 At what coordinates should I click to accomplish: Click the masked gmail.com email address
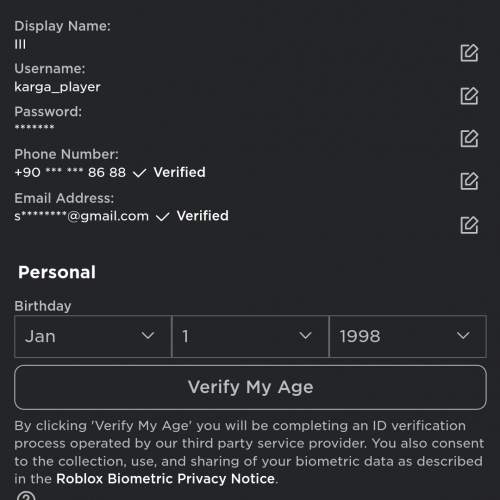pos(81,216)
